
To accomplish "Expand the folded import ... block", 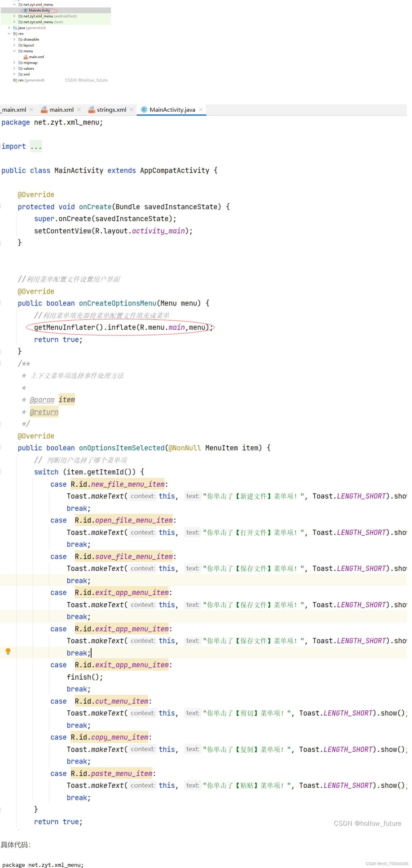I will click(36, 146).
